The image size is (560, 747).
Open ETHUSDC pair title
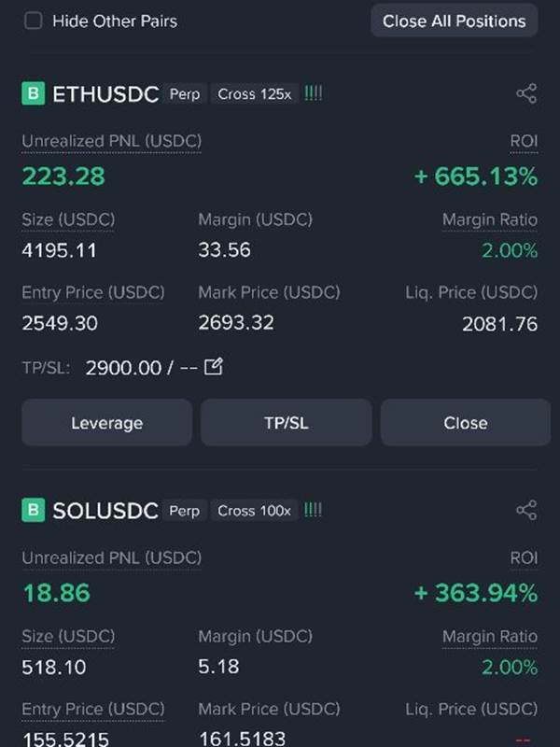pos(105,94)
